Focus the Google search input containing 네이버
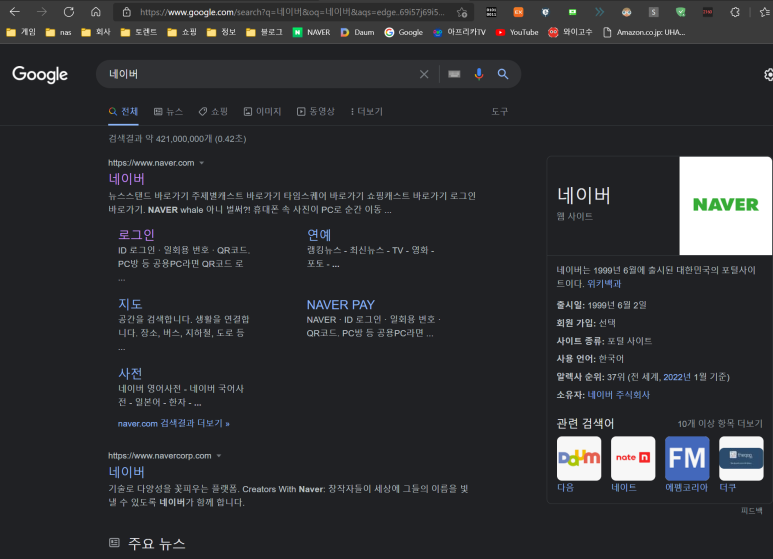 click(x=261, y=74)
